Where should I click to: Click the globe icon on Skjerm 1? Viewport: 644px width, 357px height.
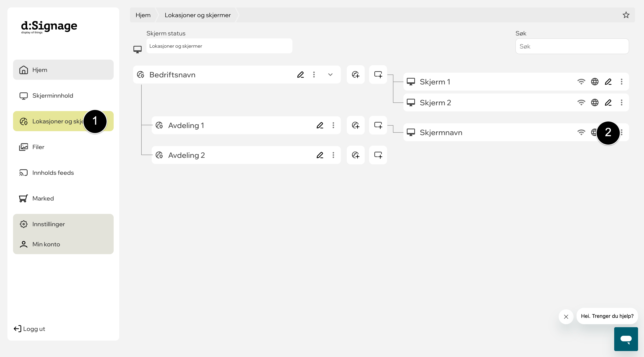coord(595,81)
